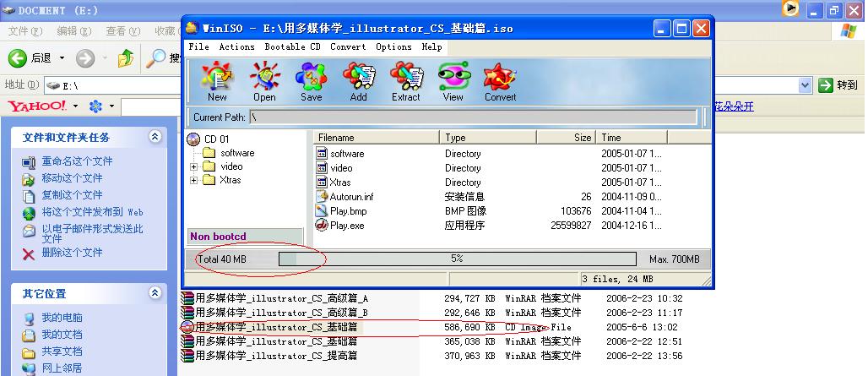This screenshot has height=376, width=868.
Task: Select the video folder in the tree
Action: click(223, 166)
